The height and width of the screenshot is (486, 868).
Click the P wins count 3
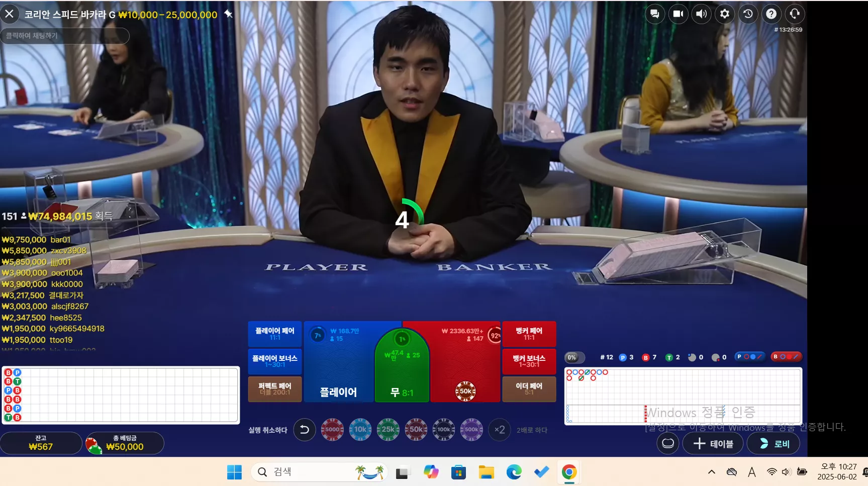pyautogui.click(x=626, y=357)
